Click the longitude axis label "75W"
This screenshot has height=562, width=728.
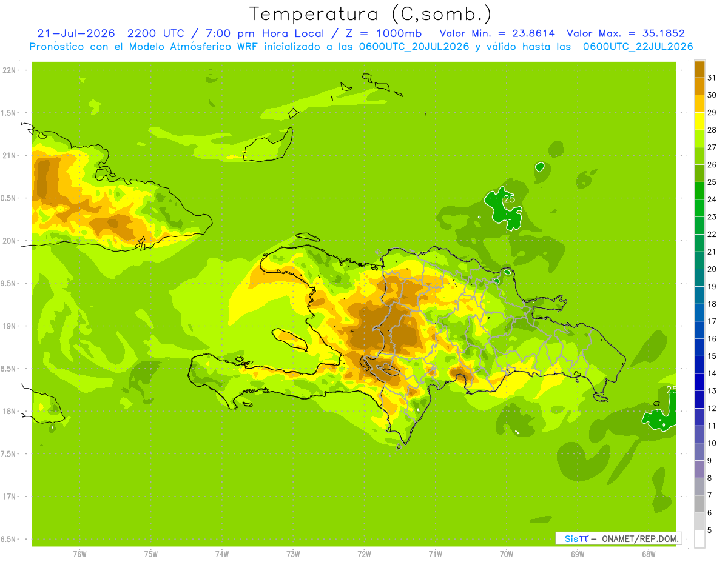pos(151,554)
